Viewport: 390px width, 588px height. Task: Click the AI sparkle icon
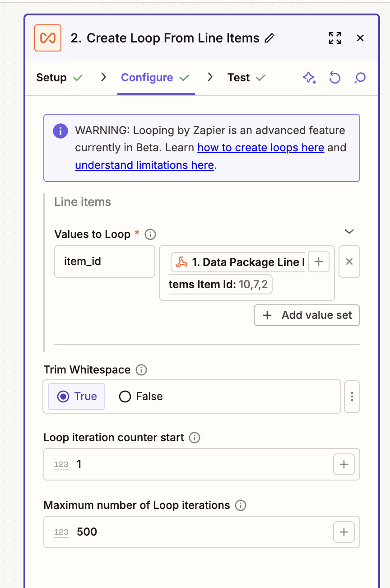[309, 78]
